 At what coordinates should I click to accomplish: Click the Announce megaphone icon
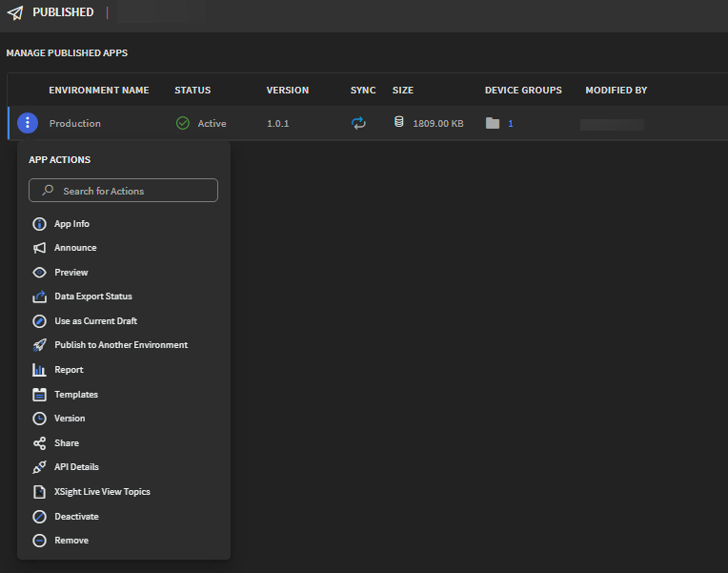pos(39,248)
